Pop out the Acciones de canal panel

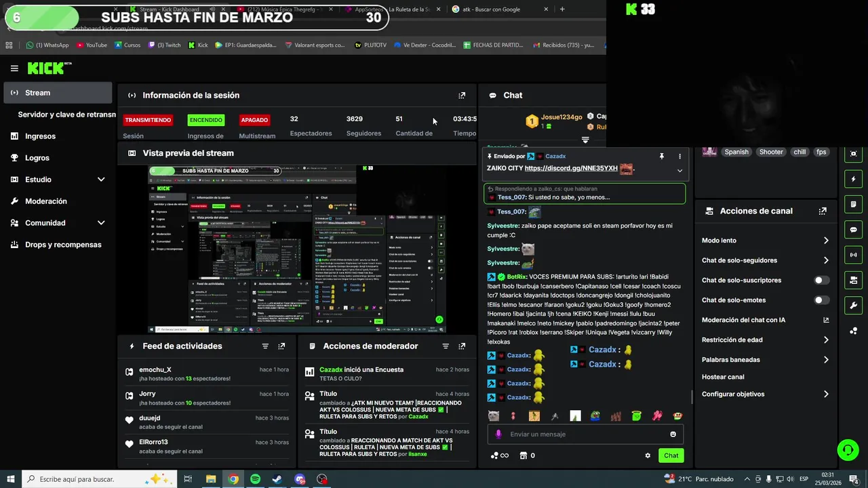[823, 211]
